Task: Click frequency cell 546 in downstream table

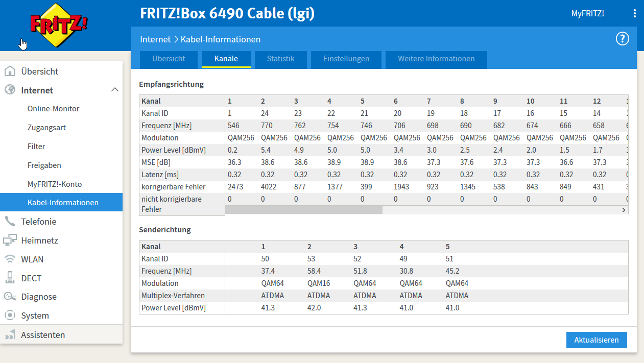Action: (233, 126)
